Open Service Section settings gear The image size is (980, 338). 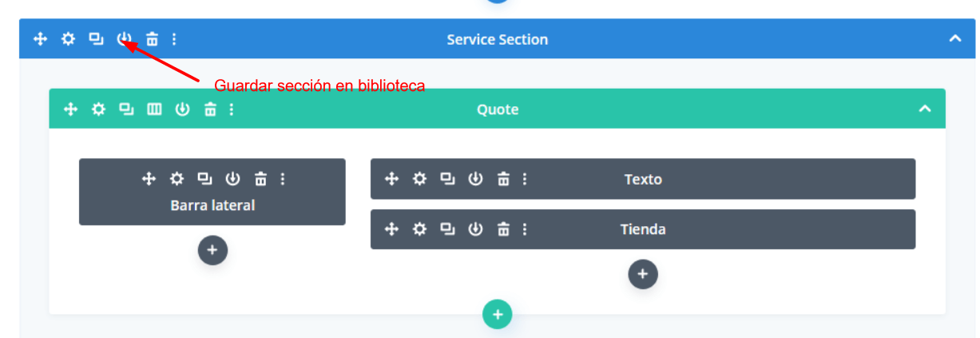pos(69,38)
